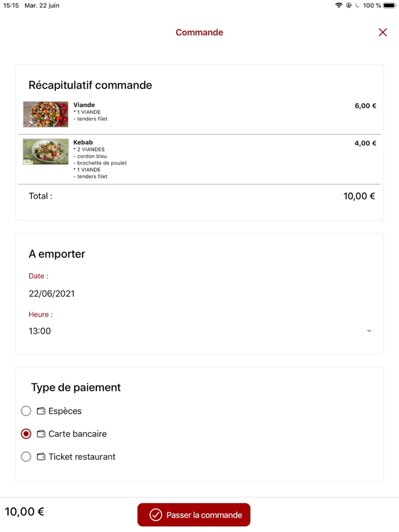Screen dimensions: 399x532
Task: Select the Espèces payment option
Action: [26, 411]
